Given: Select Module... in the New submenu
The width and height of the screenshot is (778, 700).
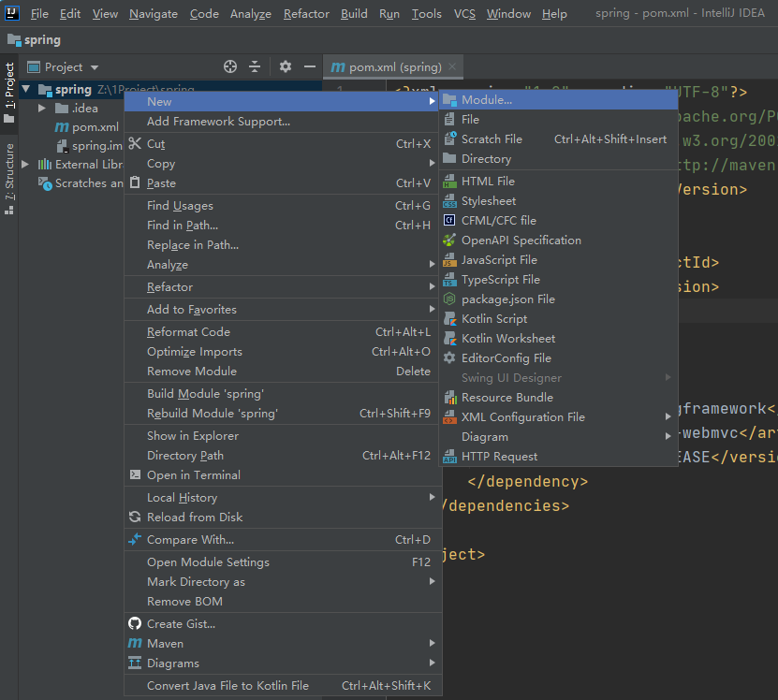Looking at the screenshot, I should 559,100.
